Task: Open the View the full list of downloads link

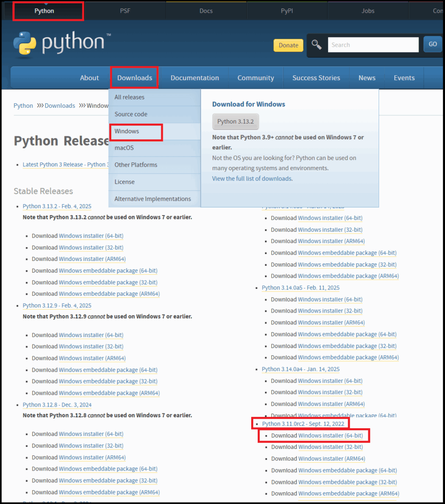Action: click(x=252, y=179)
